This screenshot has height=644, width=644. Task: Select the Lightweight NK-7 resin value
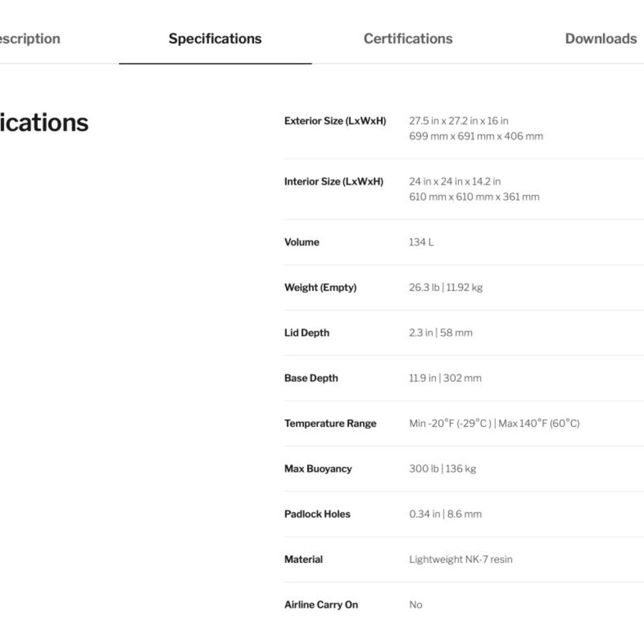(x=460, y=559)
